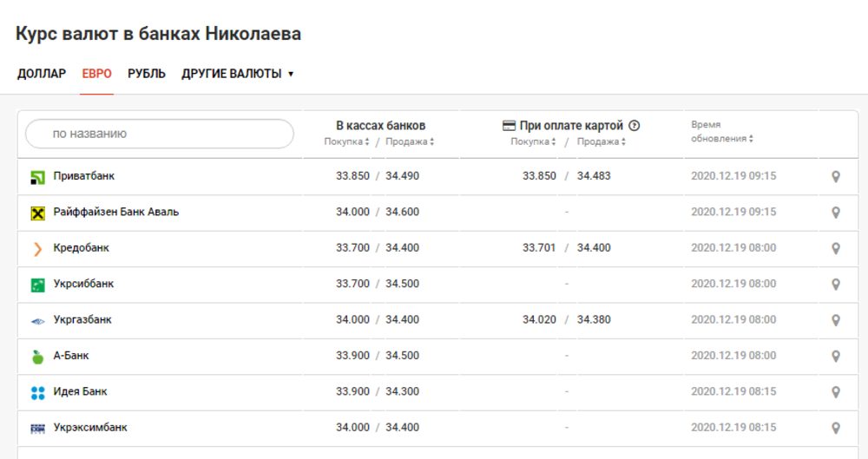This screenshot has width=868, height=459.
Task: Open Райффайзен Банк Аваль link
Action: tap(116, 212)
